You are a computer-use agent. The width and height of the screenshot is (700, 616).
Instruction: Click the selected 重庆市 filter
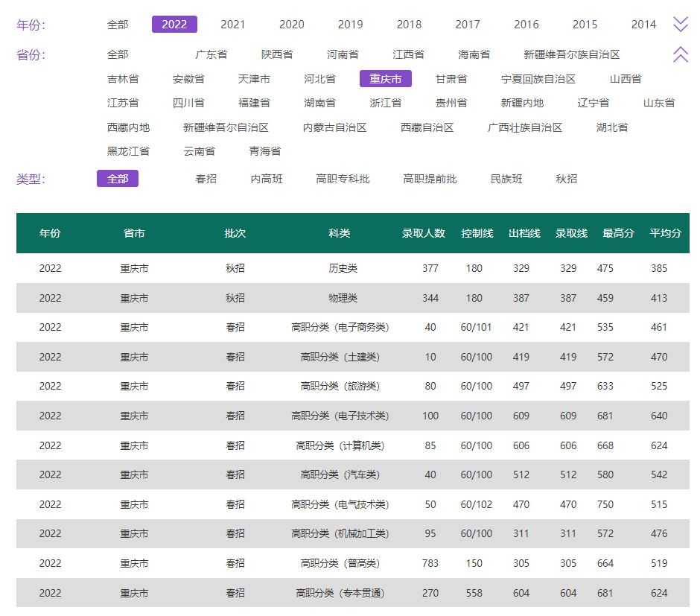point(385,79)
